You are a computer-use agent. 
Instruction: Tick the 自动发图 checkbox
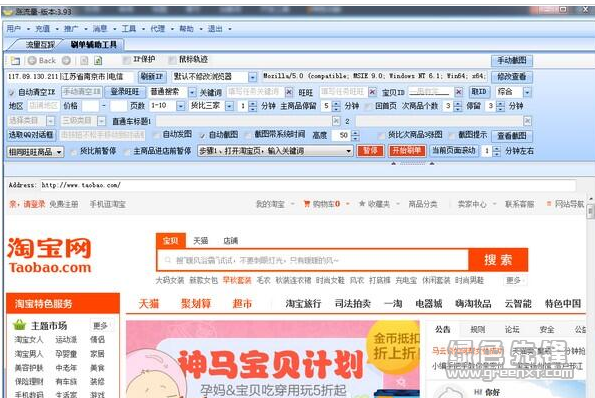(156, 135)
